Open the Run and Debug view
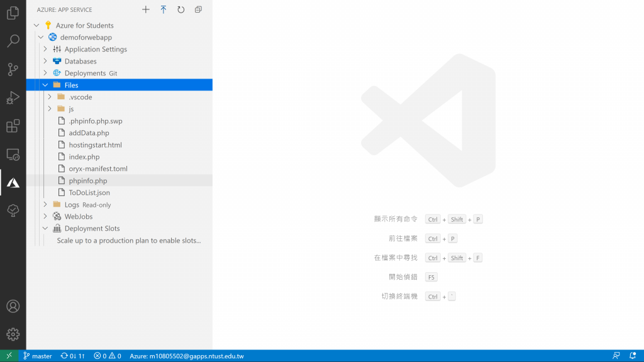Image resolution: width=644 pixels, height=362 pixels. [13, 97]
